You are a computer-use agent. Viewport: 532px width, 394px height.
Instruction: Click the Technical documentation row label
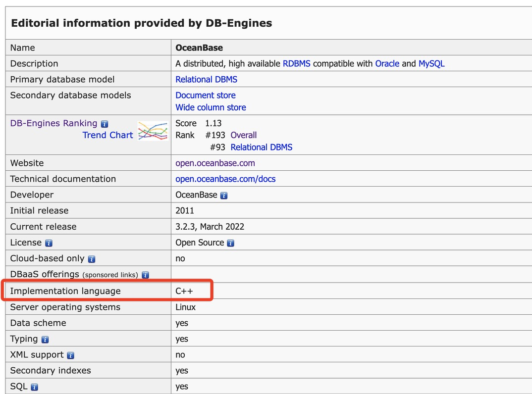tap(63, 179)
